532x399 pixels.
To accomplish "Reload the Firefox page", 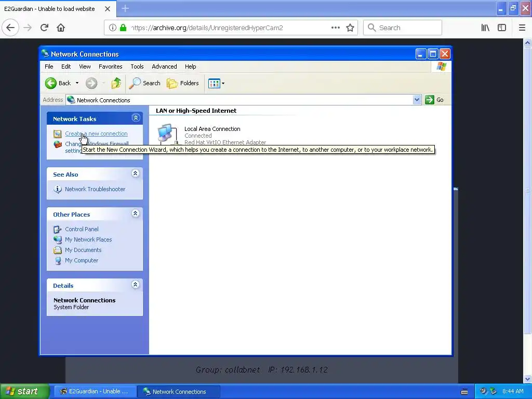I will pyautogui.click(x=44, y=28).
